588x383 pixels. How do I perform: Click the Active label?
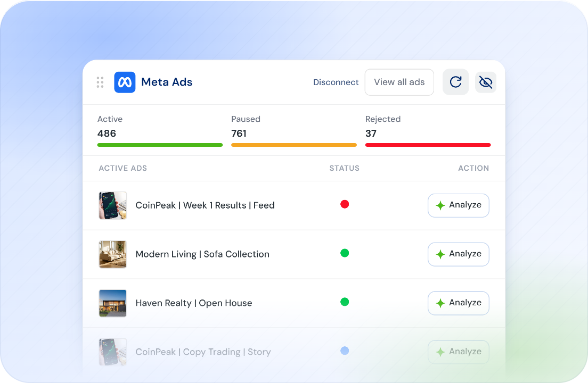[x=110, y=119]
